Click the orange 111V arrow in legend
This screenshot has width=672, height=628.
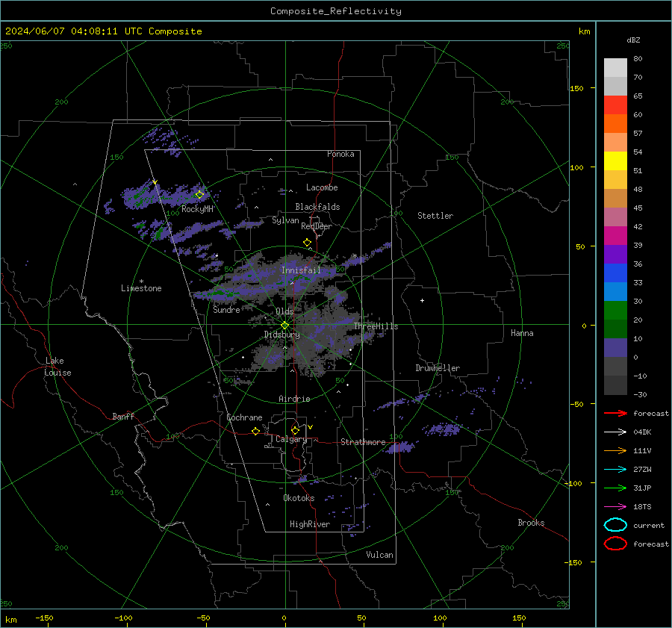point(615,450)
